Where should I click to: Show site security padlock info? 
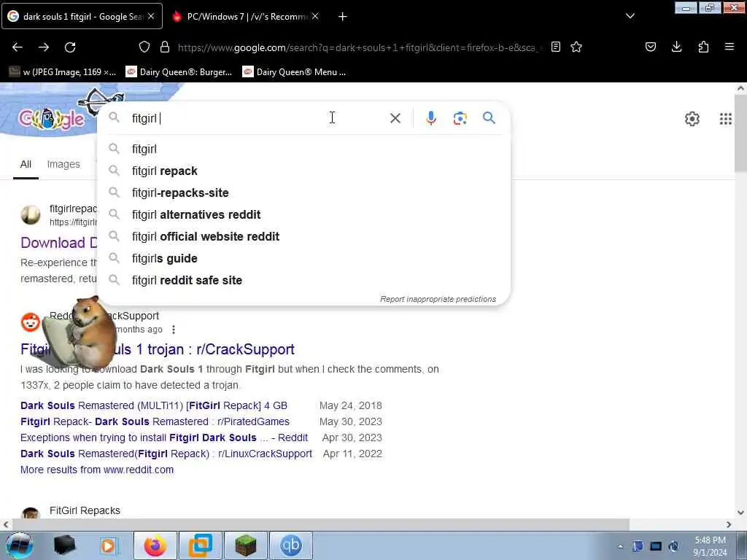tap(165, 47)
